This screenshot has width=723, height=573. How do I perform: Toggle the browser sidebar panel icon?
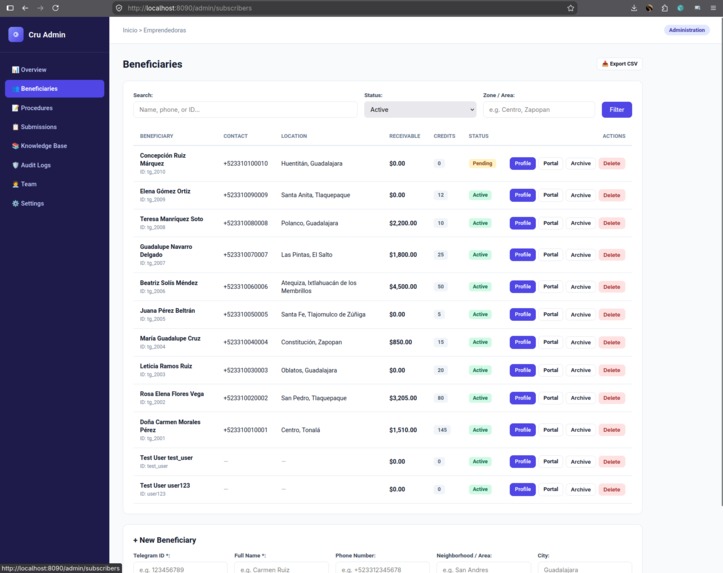click(x=10, y=8)
